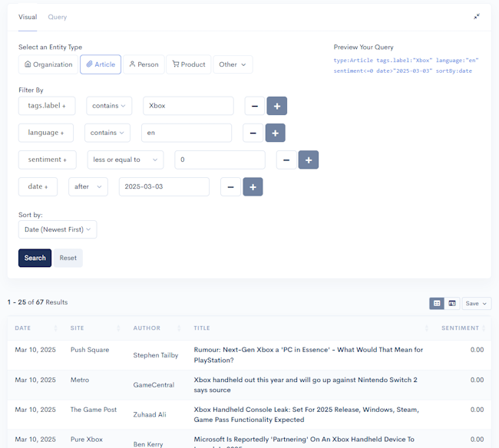The height and width of the screenshot is (448, 499).
Task: Add a filter after the language row
Action: pyautogui.click(x=276, y=133)
